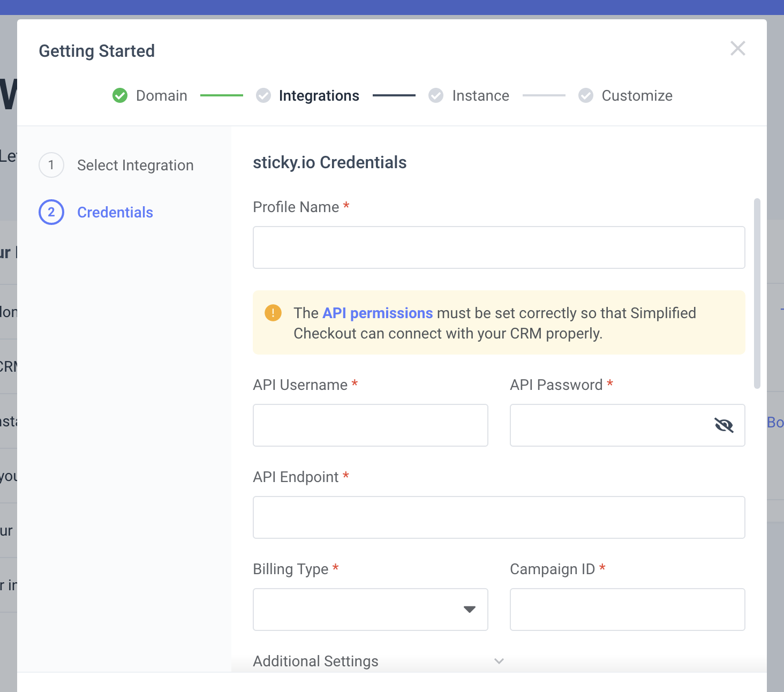
Task: Focus the API Username field
Action: 371,425
